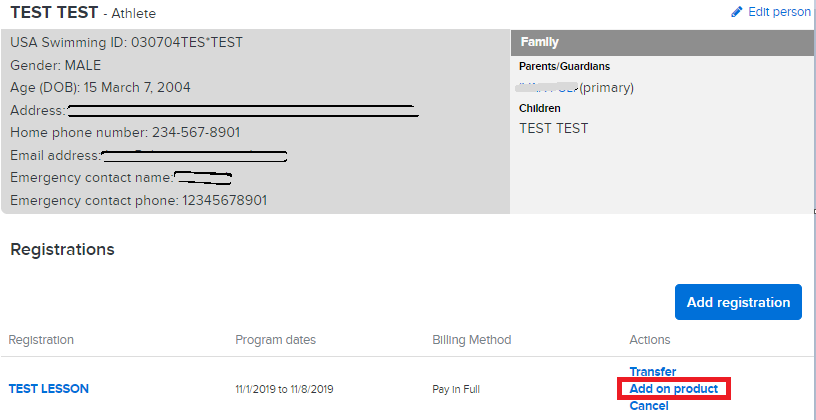Choose Add on product action
This screenshot has height=420, width=816.
[x=673, y=389]
